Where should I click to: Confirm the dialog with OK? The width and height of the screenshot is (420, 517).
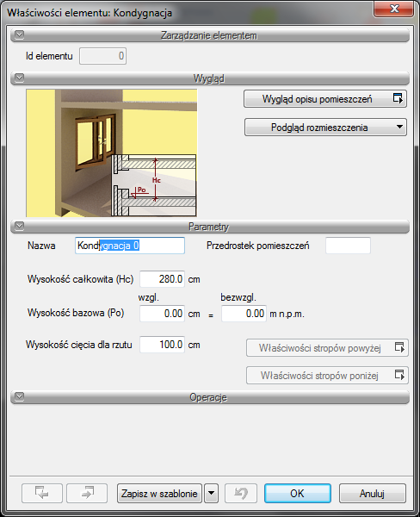pos(298,493)
